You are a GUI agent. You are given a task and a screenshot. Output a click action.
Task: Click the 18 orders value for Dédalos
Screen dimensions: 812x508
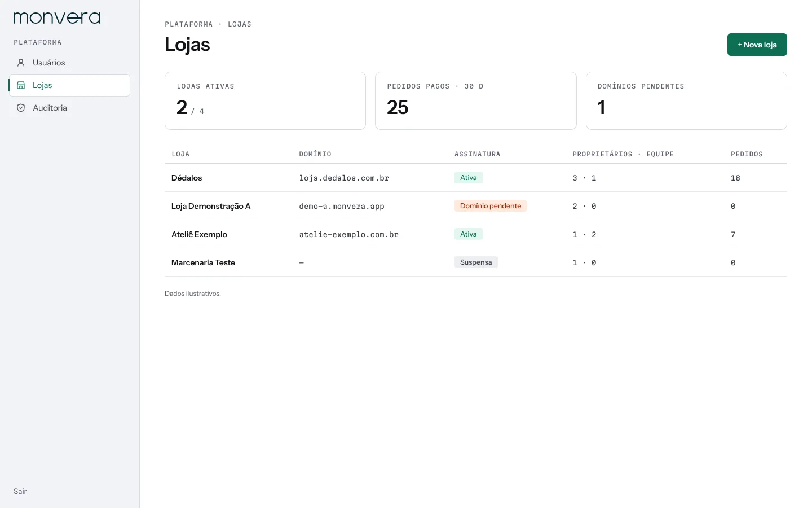tap(735, 178)
